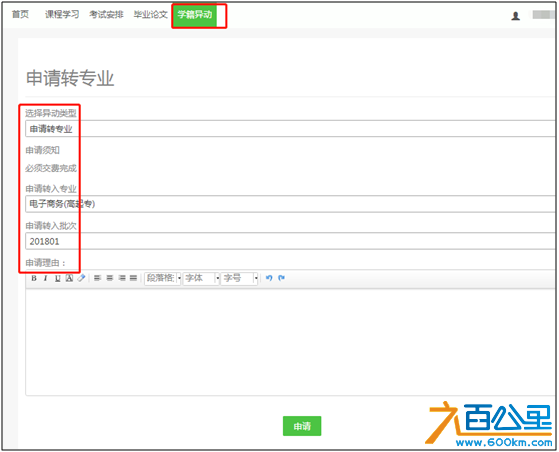Switch to the 学籍异动 tab
Image resolution: width=559 pixels, height=452 pixels.
[195, 15]
